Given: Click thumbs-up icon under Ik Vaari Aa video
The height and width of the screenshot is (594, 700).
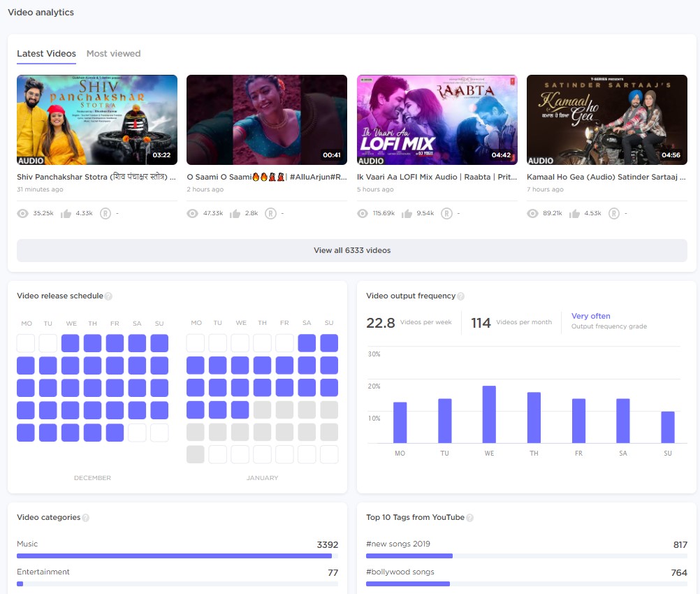Looking at the screenshot, I should (406, 214).
